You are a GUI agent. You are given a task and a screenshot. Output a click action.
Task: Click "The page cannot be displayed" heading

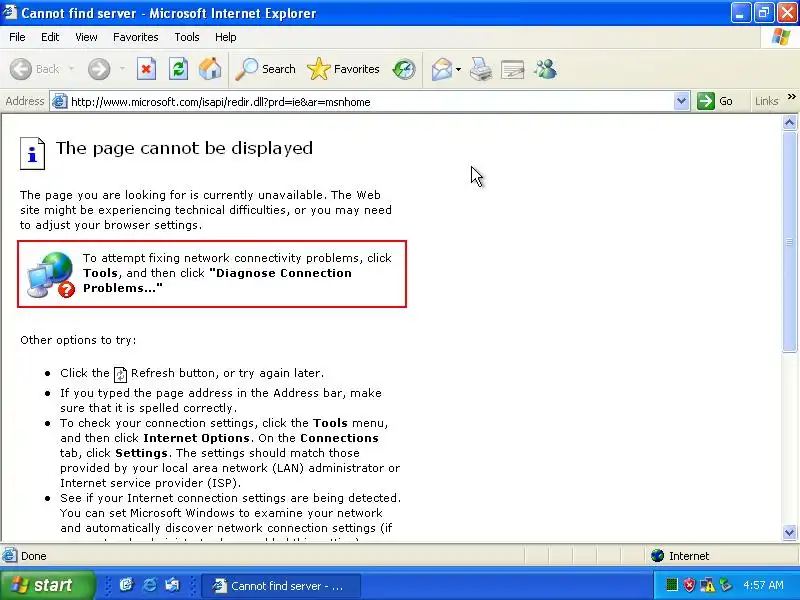pyautogui.click(x=184, y=148)
